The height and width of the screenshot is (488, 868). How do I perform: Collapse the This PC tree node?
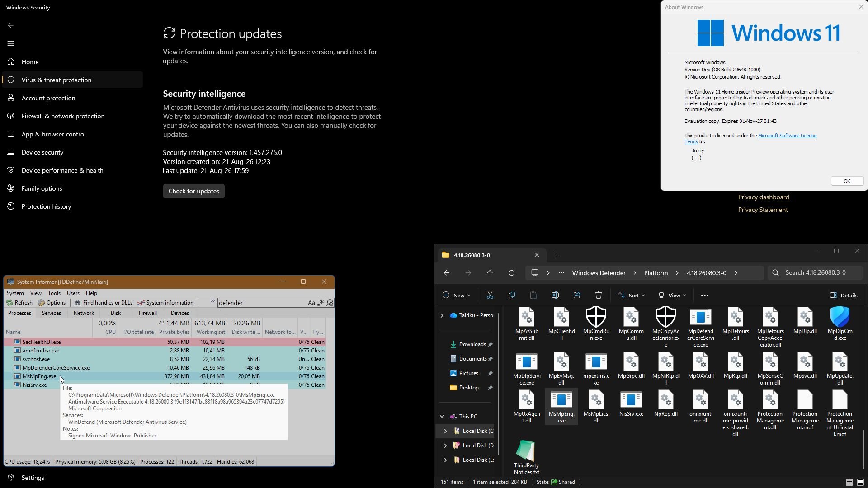[442, 417]
